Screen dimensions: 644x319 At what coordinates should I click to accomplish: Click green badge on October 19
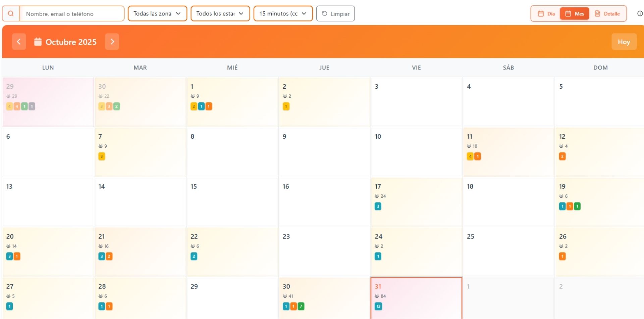(577, 206)
